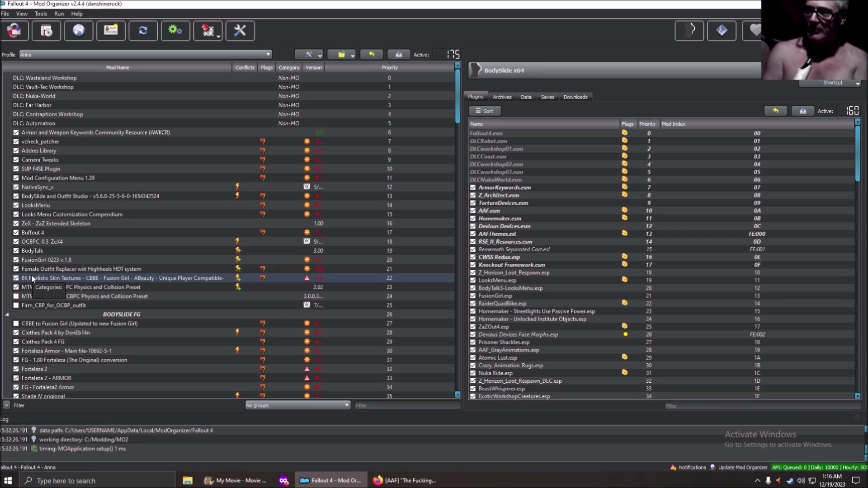This screenshot has height=488, width=868.
Task: Collapse the BODYSLIDE FG separator
Action: click(x=7, y=314)
